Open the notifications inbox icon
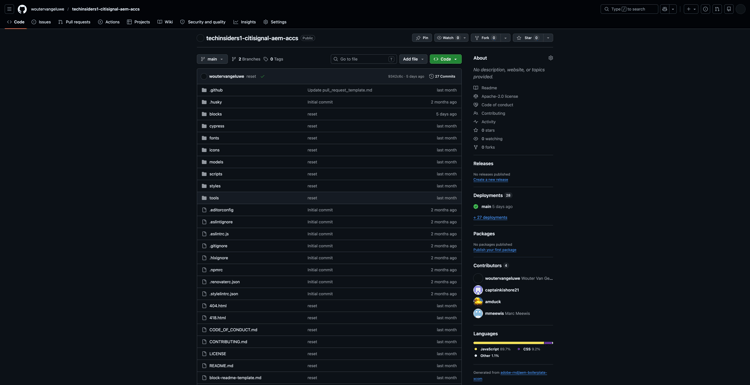This screenshot has width=750, height=385. tap(728, 9)
